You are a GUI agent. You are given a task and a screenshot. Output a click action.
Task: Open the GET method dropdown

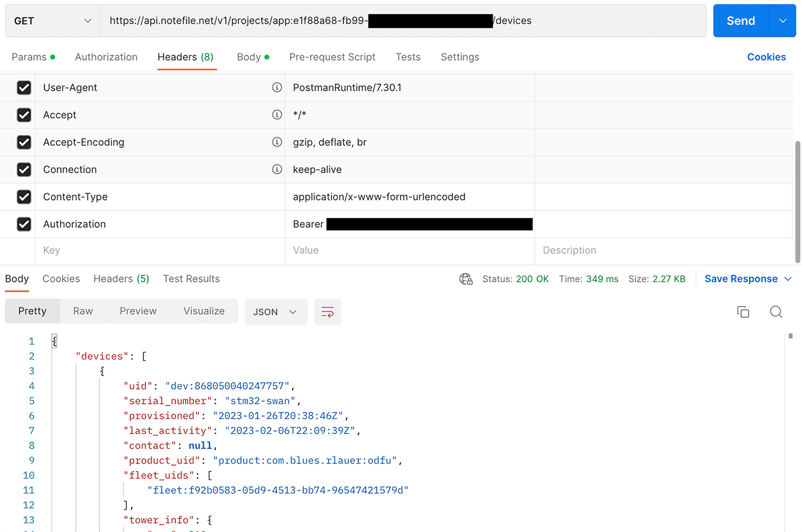53,21
